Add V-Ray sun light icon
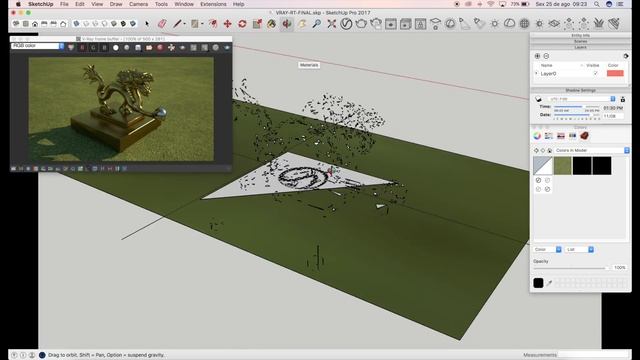 pyautogui.click(x=495, y=24)
